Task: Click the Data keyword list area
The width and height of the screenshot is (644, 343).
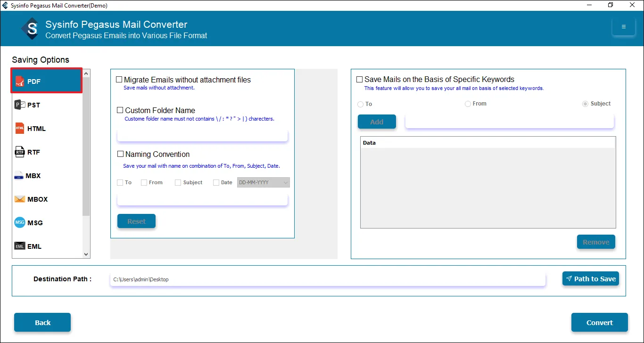Action: [488, 188]
